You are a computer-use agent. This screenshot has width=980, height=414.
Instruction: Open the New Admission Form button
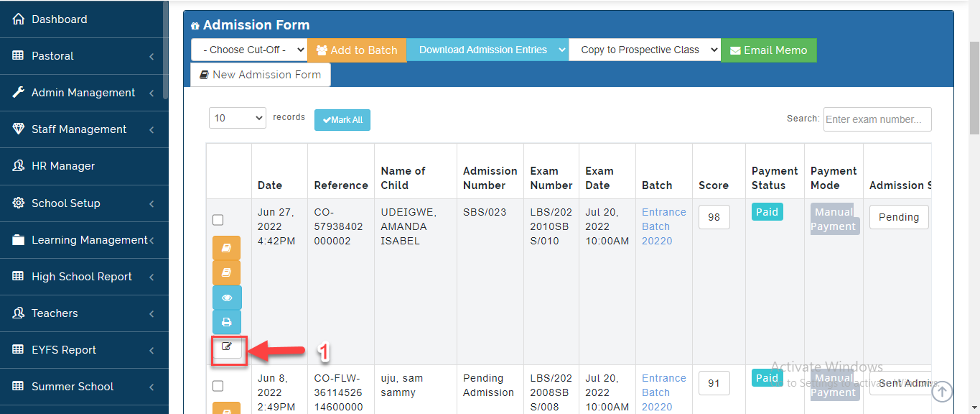click(x=261, y=75)
